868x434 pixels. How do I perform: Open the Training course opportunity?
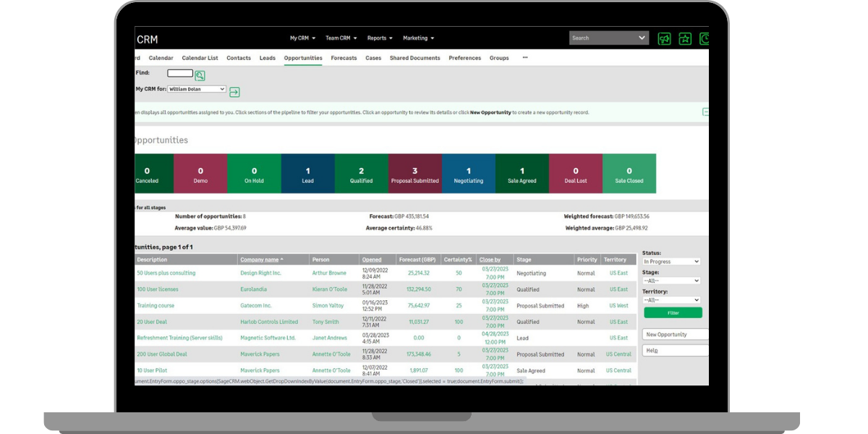click(x=156, y=306)
